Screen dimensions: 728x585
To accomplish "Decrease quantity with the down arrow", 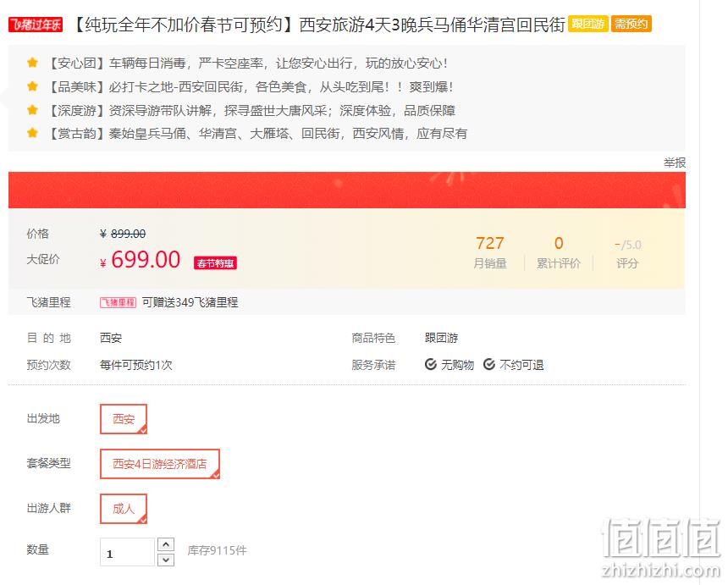I will 166,560.
